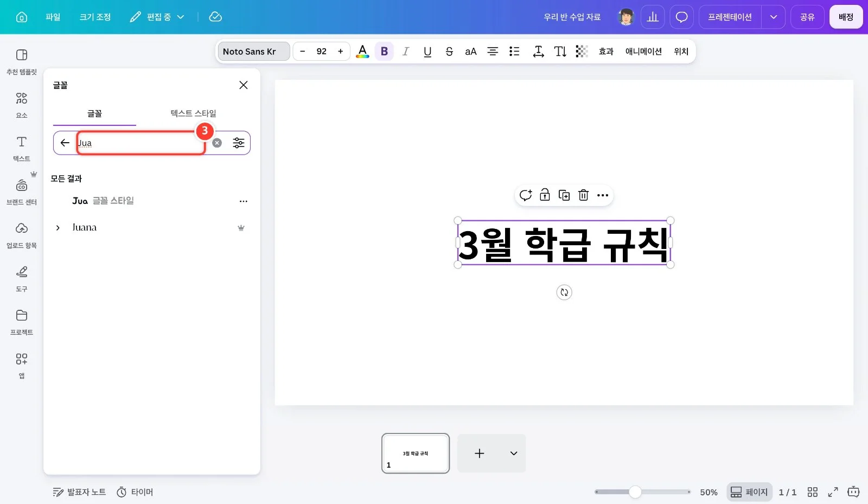The width and height of the screenshot is (868, 504).
Task: Open font filter settings icon
Action: click(x=239, y=143)
